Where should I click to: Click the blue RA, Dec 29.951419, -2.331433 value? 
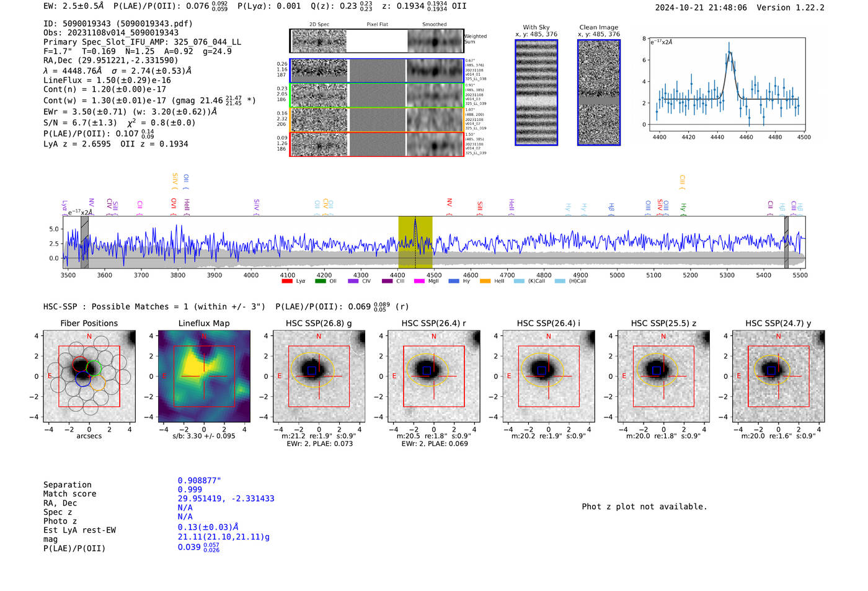coord(226,499)
